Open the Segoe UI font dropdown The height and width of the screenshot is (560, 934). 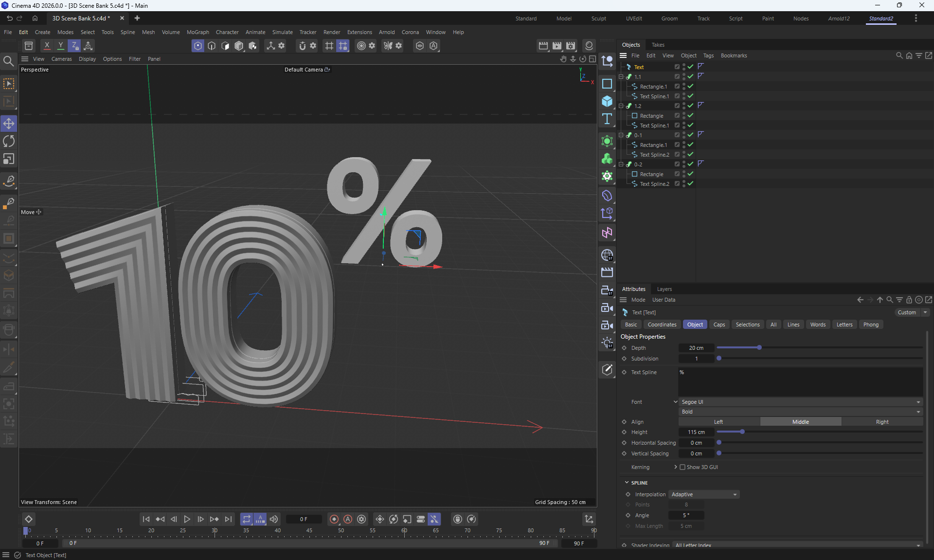800,402
